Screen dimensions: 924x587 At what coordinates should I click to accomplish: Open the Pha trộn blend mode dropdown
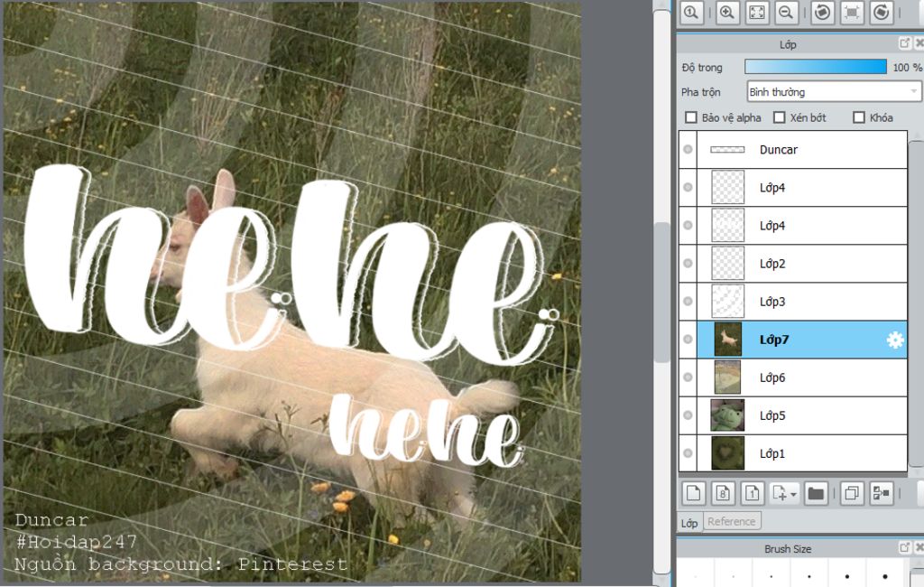[833, 92]
